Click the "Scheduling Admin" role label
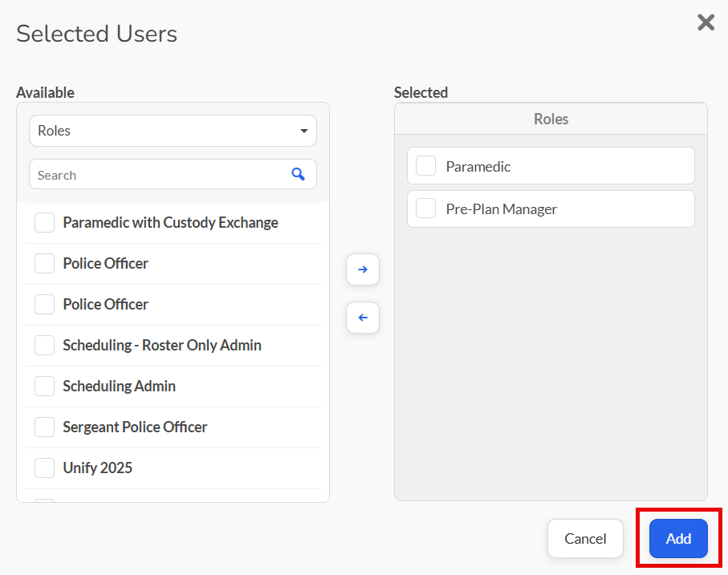Viewport: 728px width, 575px height. (x=120, y=387)
